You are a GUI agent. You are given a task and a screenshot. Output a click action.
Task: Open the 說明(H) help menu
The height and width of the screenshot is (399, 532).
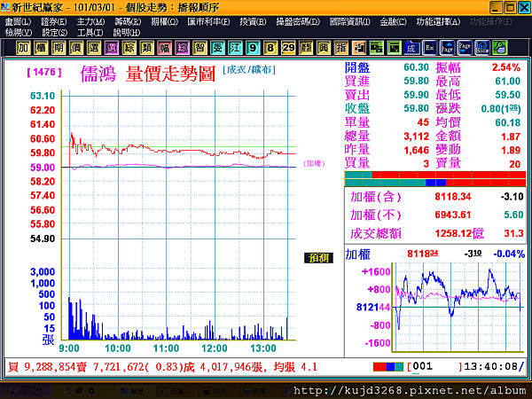pyautogui.click(x=127, y=33)
